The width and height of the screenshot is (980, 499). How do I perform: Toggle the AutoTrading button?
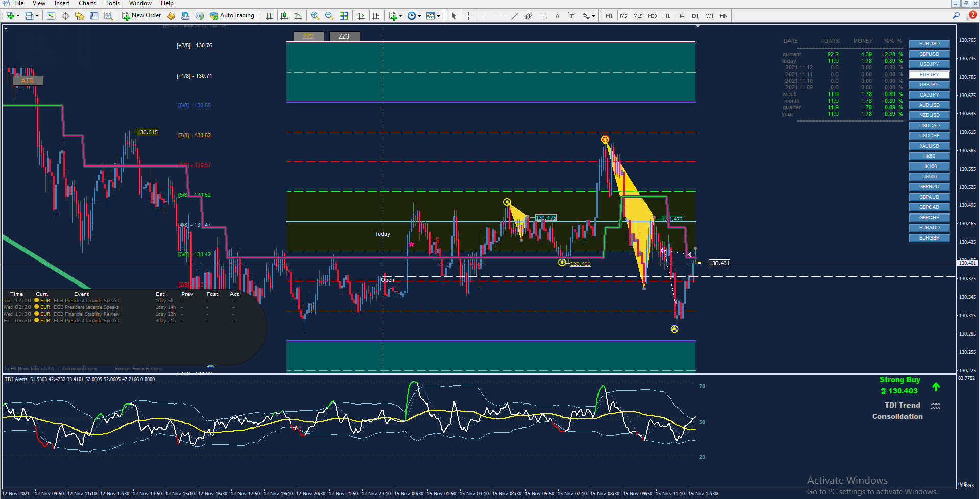232,16
